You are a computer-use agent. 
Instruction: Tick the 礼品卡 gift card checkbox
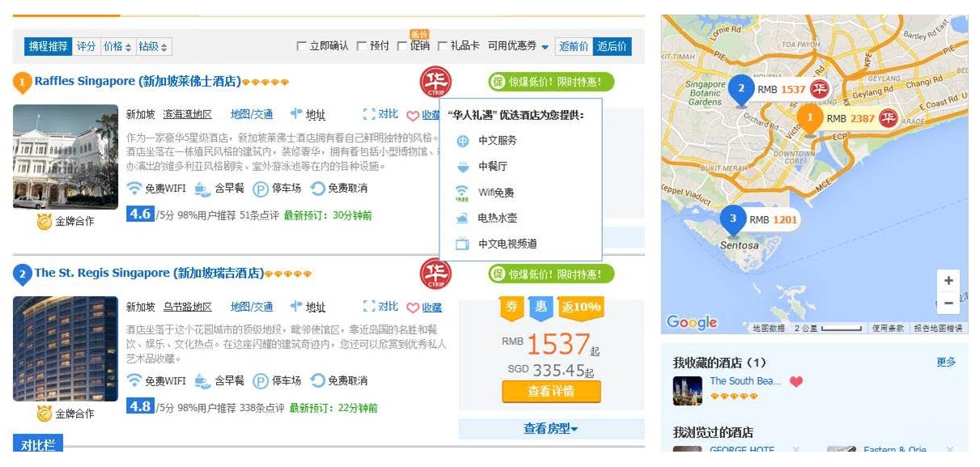[x=443, y=47]
